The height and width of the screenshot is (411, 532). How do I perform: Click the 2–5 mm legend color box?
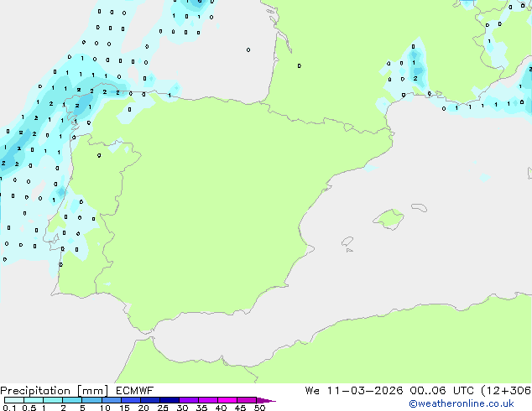pos(72,400)
